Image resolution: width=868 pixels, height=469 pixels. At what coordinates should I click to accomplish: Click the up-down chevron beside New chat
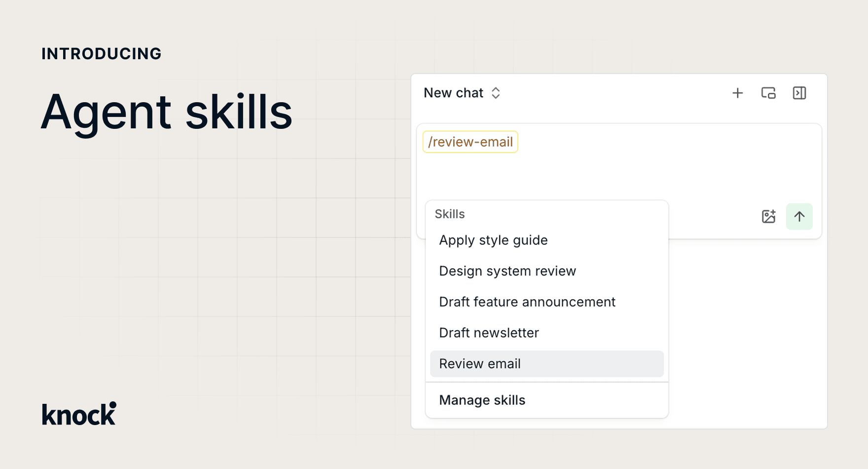(496, 93)
